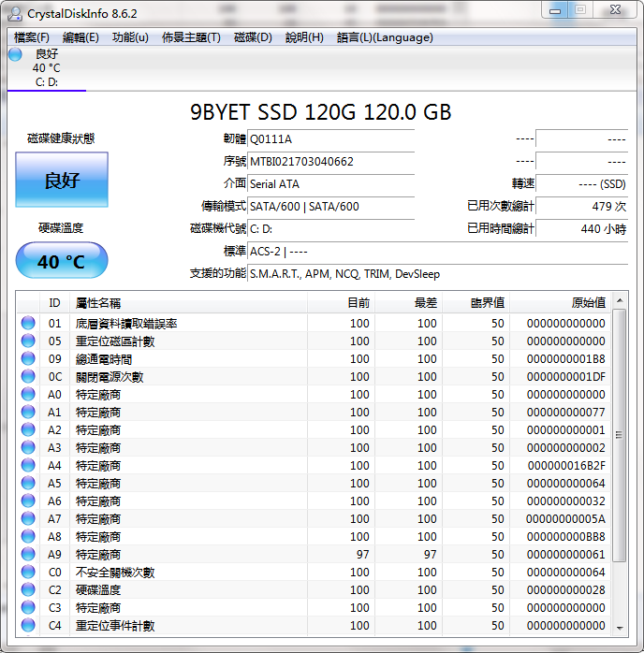Click the 原始值 column header
This screenshot has height=653, width=644.
pos(561,303)
